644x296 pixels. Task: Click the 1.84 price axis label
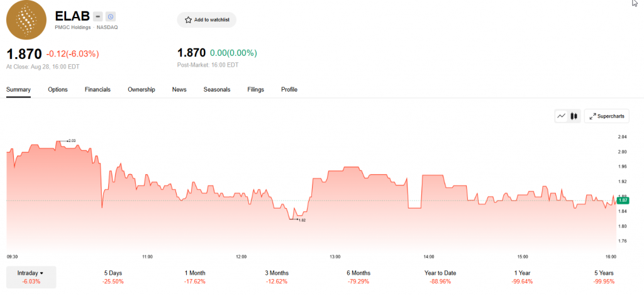(x=623, y=211)
